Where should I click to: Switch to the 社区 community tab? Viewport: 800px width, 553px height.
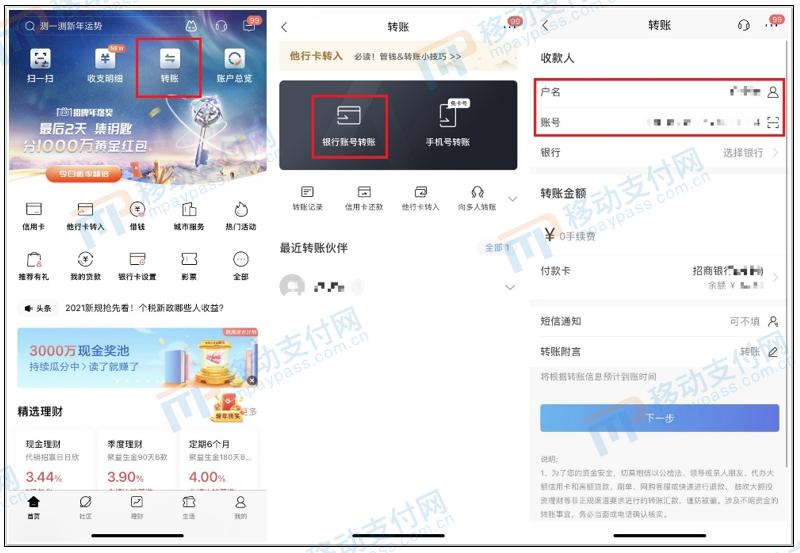[x=85, y=507]
